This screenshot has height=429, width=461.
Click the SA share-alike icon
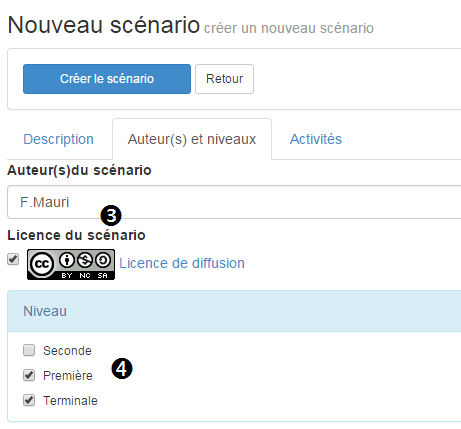tap(103, 260)
